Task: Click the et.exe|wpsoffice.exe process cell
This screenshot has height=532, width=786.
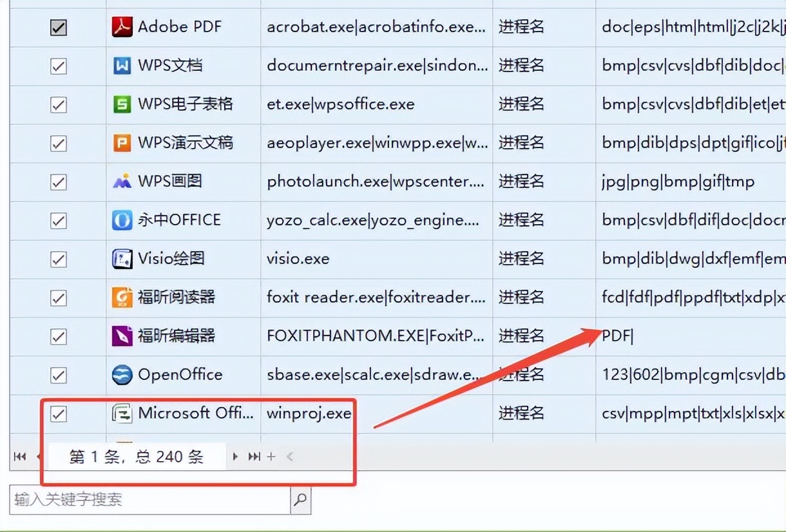Action: [x=377, y=104]
